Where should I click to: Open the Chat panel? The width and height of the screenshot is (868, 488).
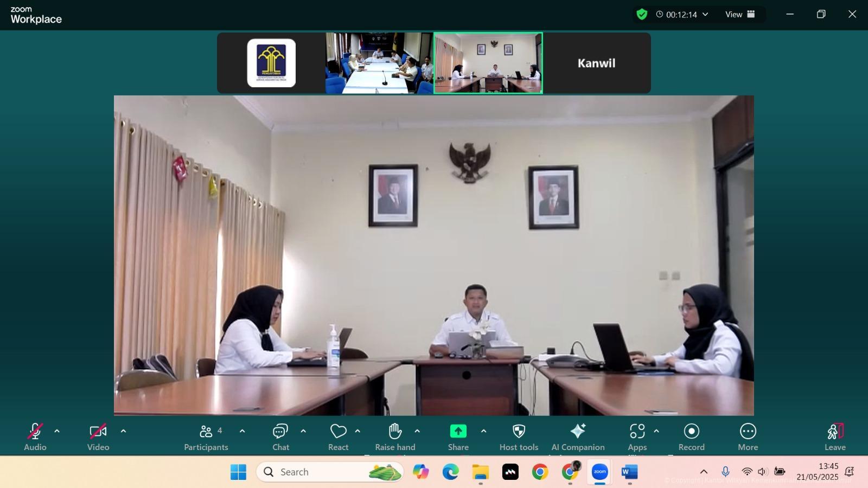point(280,437)
